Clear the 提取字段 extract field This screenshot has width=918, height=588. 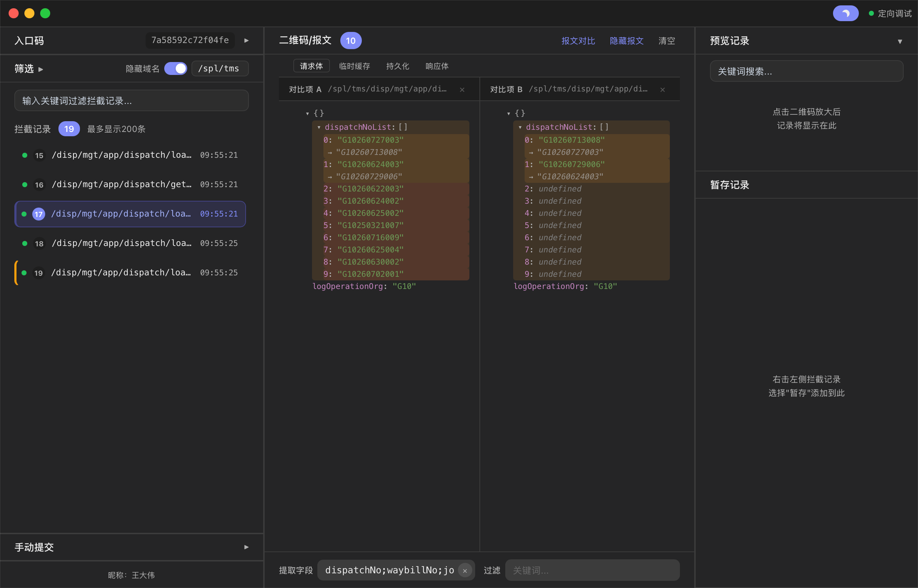pos(465,570)
